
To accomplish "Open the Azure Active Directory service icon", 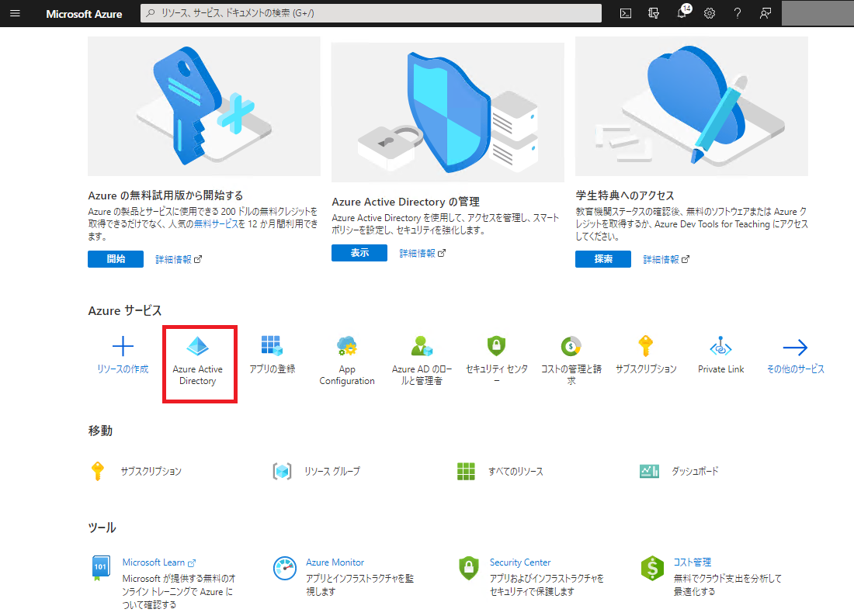I will [198, 346].
